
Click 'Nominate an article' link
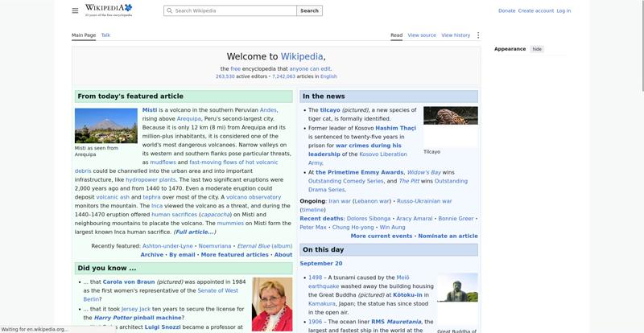coord(448,236)
